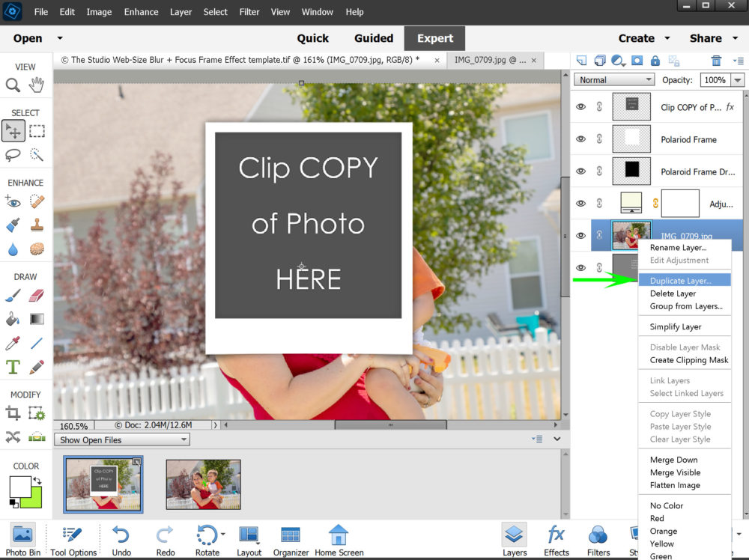
Task: Select the Eraser tool
Action: [x=37, y=296]
